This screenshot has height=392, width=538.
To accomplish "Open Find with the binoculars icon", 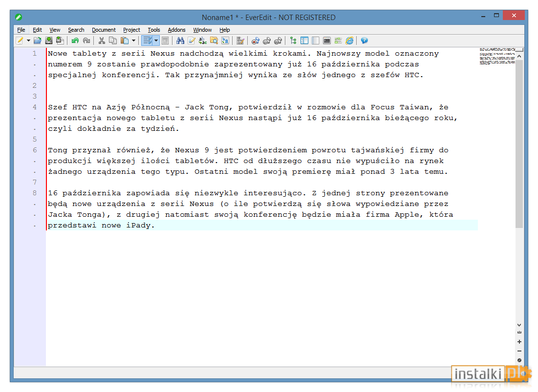I will click(x=180, y=41).
